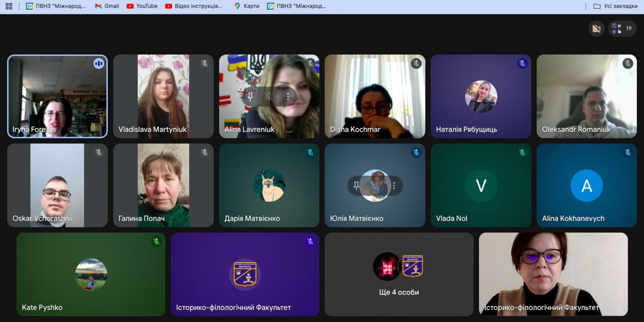Image resolution: width=644 pixels, height=322 pixels.
Task: Pin the Юлія Матвієнко tile
Action: (x=356, y=186)
